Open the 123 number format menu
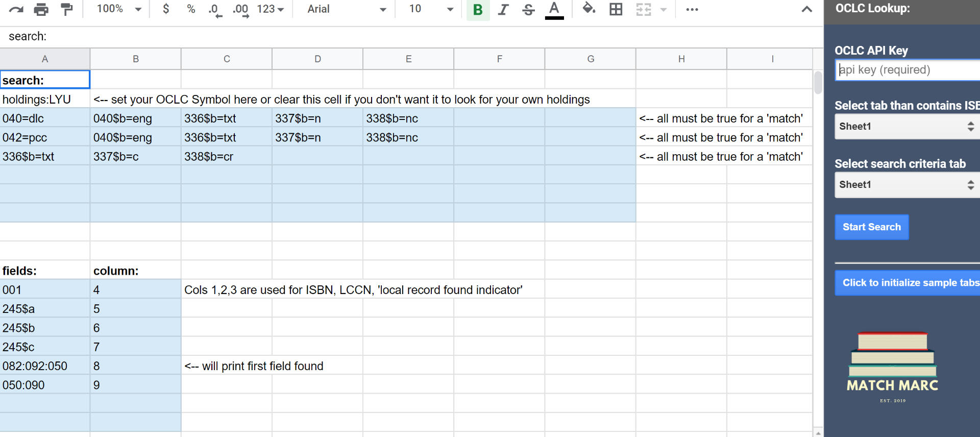 270,9
